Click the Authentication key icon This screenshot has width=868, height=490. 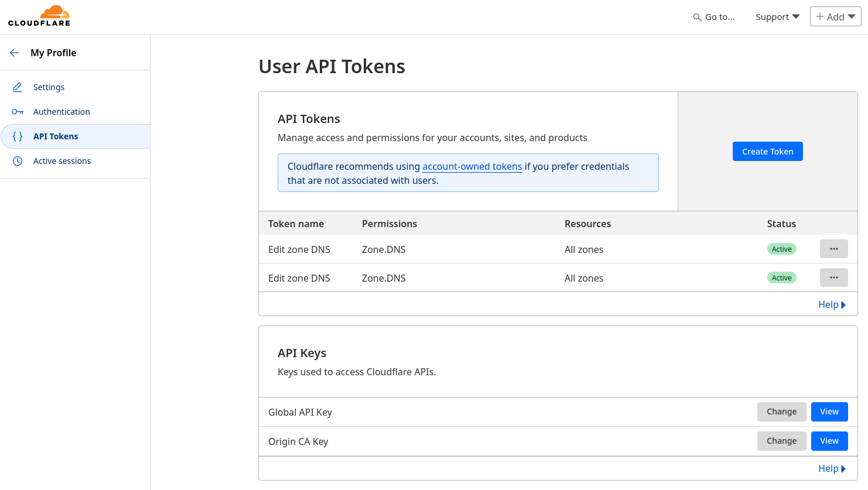pos(18,112)
